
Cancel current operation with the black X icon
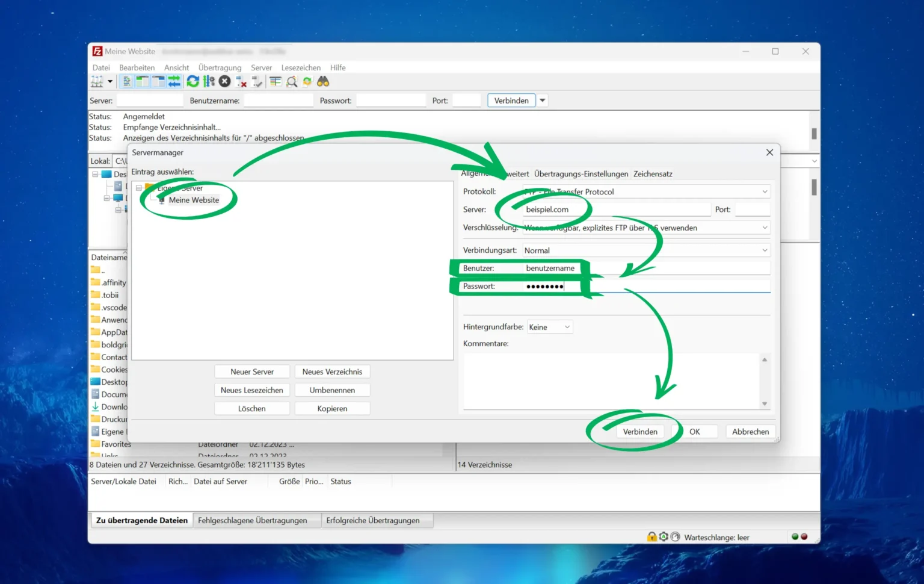pyautogui.click(x=225, y=82)
